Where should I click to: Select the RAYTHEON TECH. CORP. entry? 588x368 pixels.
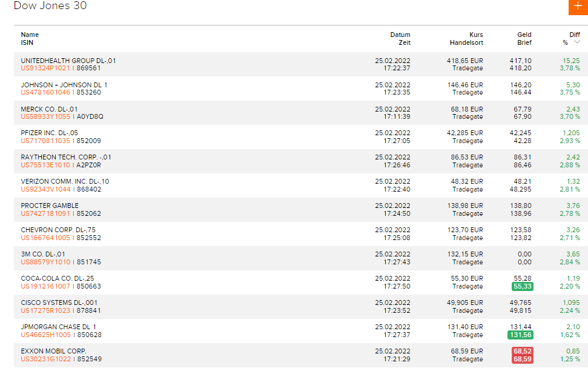pos(65,157)
